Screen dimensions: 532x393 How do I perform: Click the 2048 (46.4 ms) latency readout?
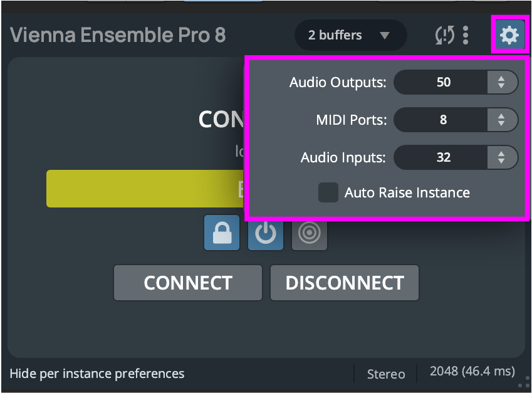coord(472,371)
